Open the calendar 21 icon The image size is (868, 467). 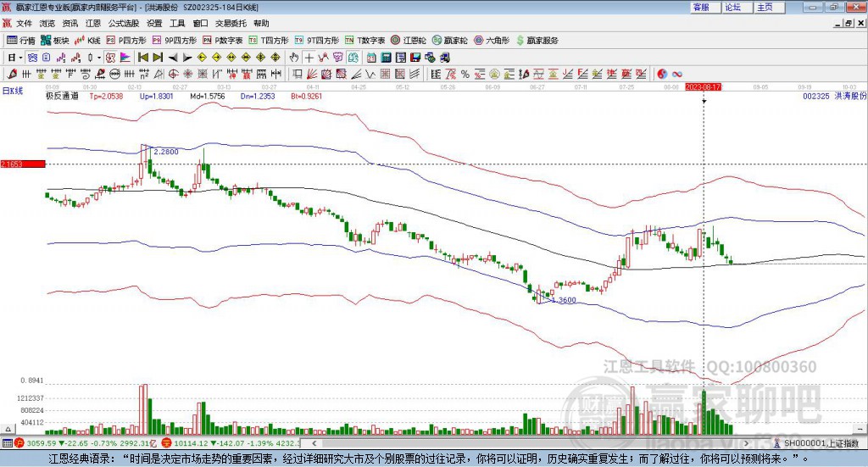pos(371,58)
